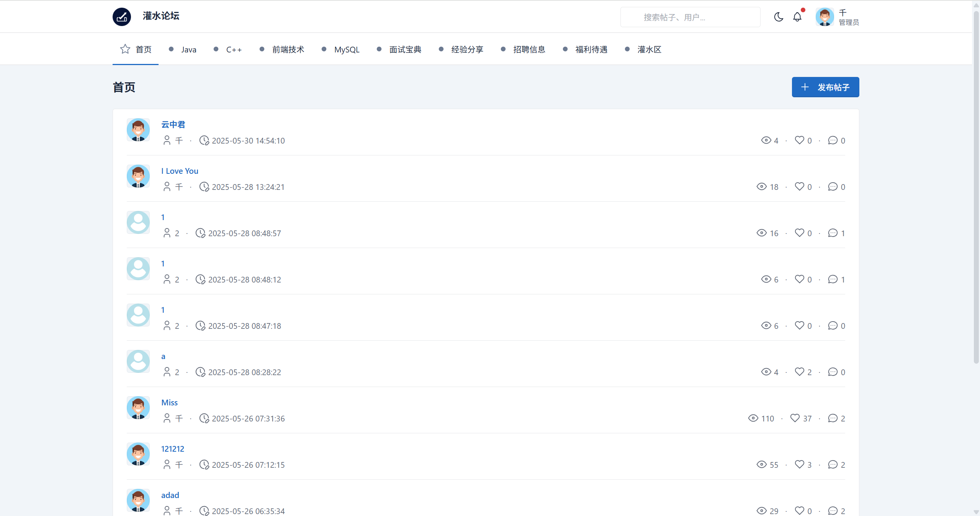This screenshot has width=980, height=516.
Task: Click the forum logo icon
Action: (x=122, y=17)
